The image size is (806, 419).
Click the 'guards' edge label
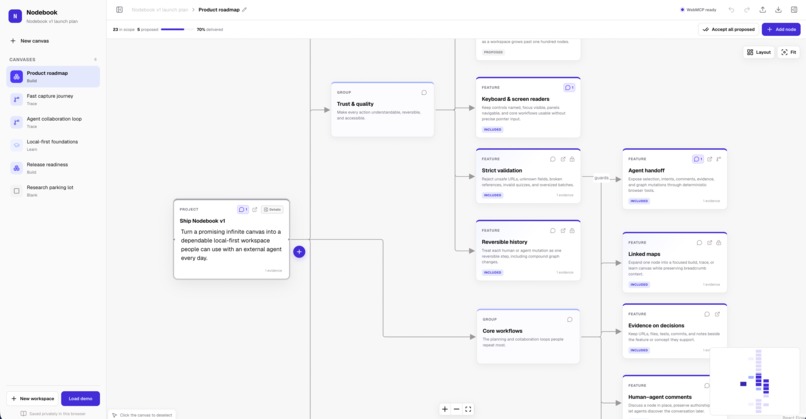click(x=601, y=178)
